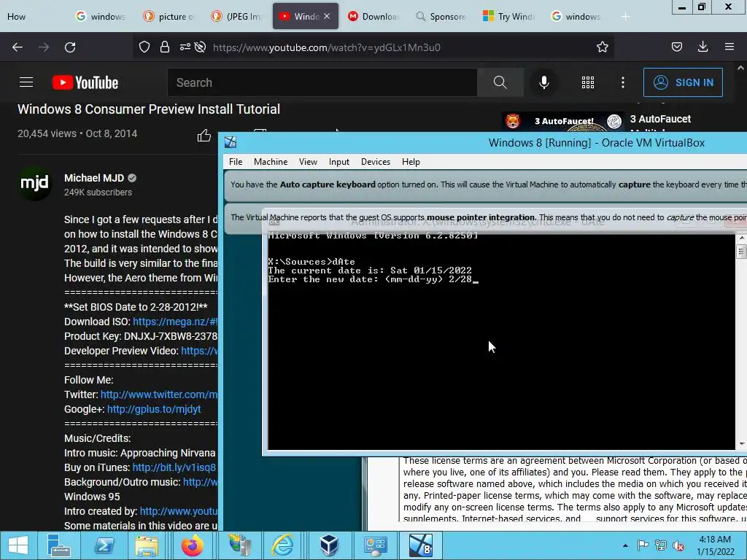Like the video with thumbs up
This screenshot has height=560, width=747.
coord(204,136)
